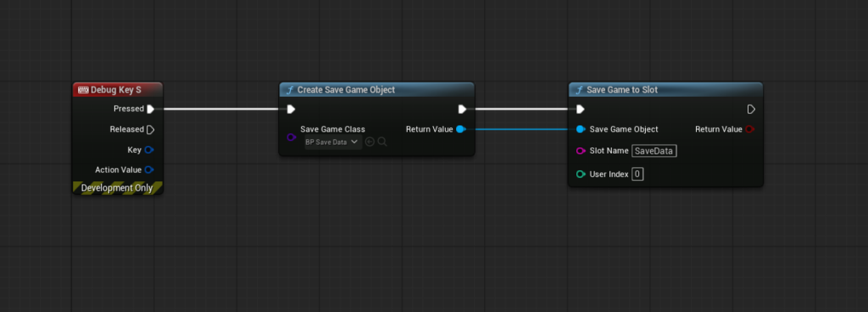Image resolution: width=868 pixels, height=312 pixels.
Task: Select the Debug Key S node header
Action: point(118,90)
